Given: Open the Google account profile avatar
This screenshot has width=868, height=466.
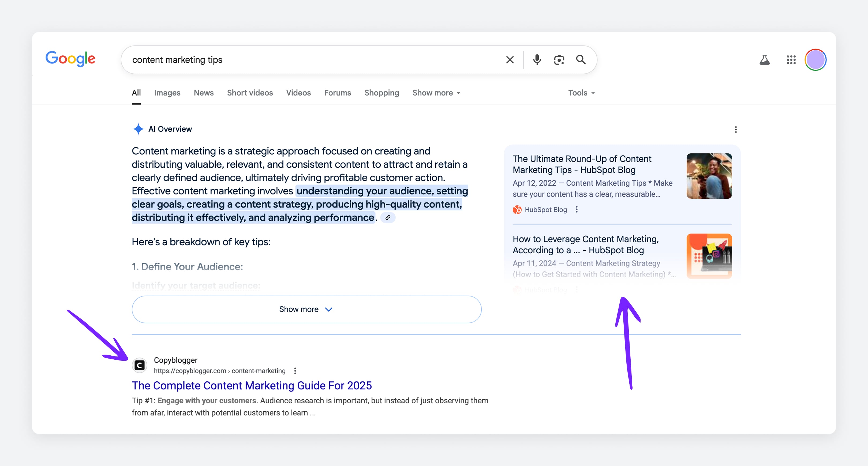Looking at the screenshot, I should (x=815, y=60).
